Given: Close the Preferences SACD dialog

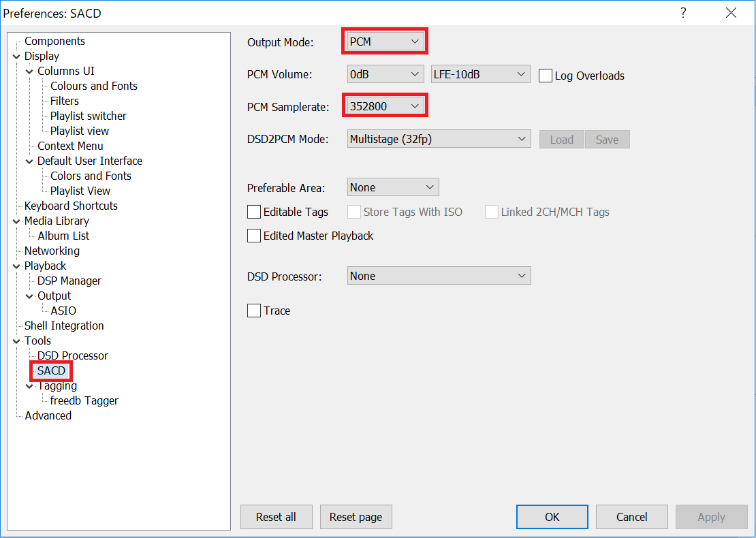Looking at the screenshot, I should pos(731,12).
